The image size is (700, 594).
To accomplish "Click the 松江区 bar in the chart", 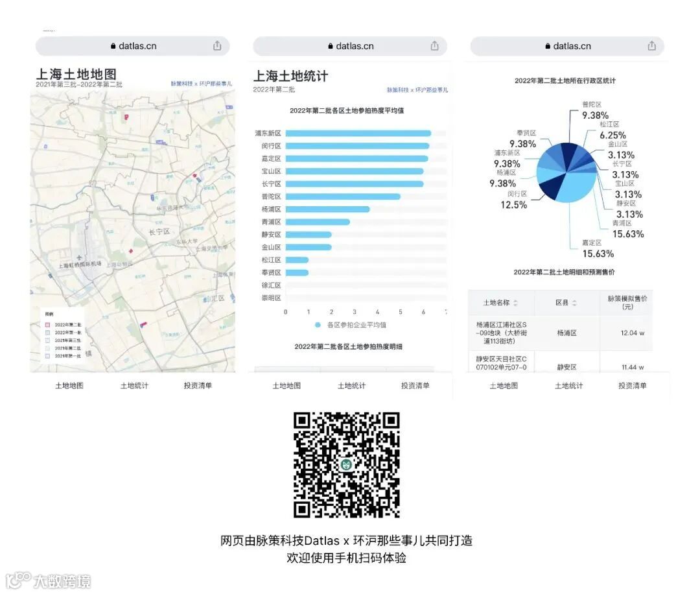I will coord(297,260).
